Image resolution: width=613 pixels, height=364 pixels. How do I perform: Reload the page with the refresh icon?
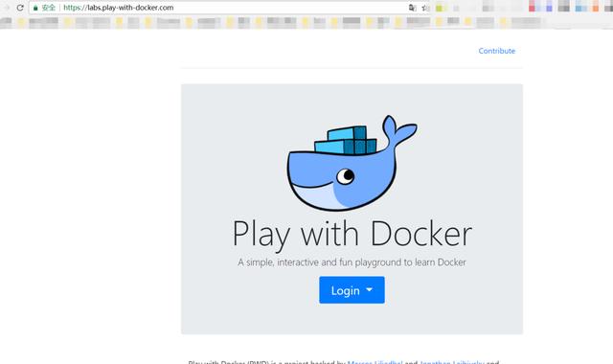(x=20, y=8)
